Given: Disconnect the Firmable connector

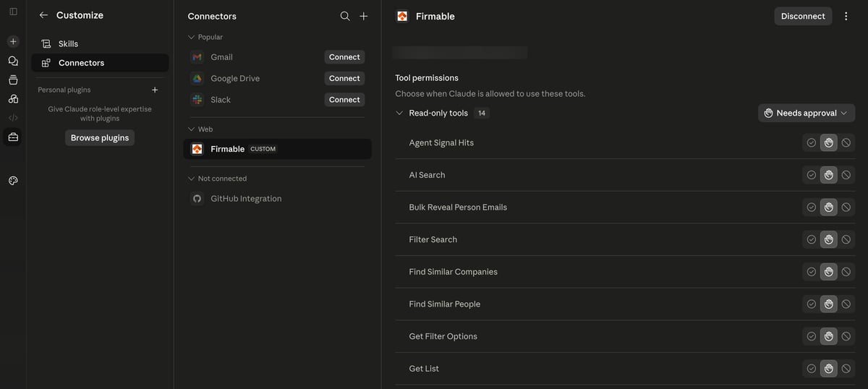Looking at the screenshot, I should (x=803, y=16).
